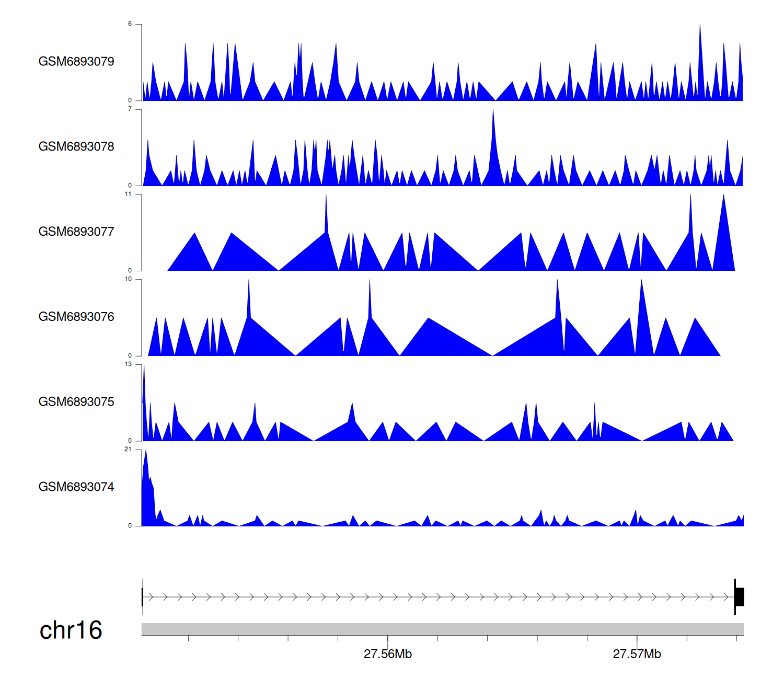Select the thick black exon block of gene
The image size is (784, 690).
click(x=740, y=597)
